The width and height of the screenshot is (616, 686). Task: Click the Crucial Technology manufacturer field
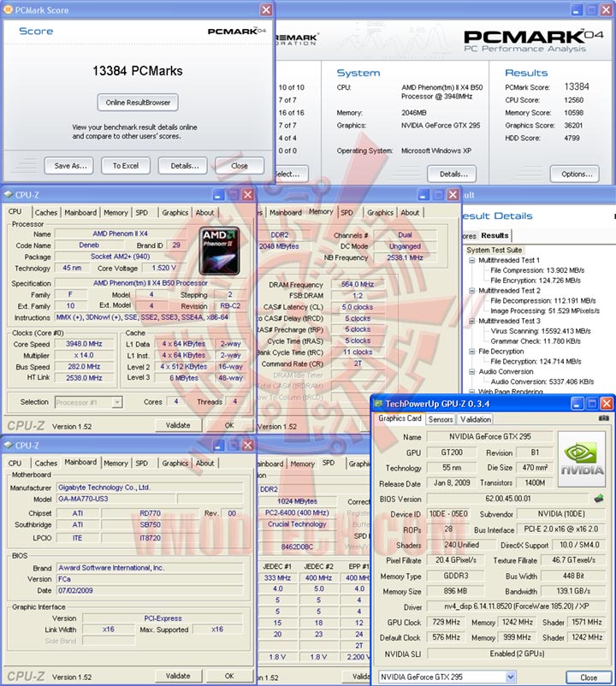pyautogui.click(x=297, y=524)
